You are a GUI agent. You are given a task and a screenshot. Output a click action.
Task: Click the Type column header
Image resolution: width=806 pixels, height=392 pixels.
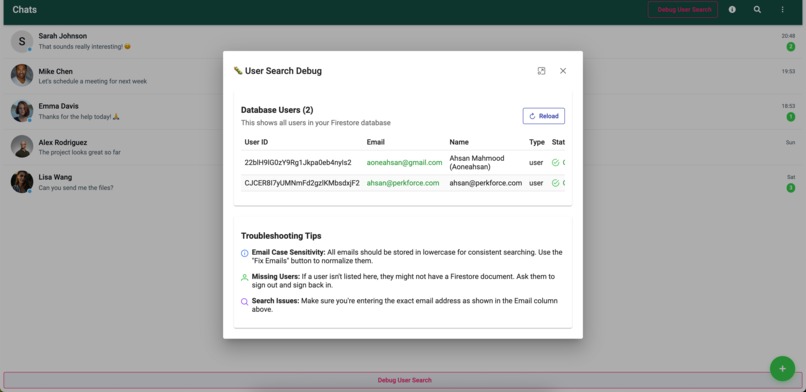(537, 142)
